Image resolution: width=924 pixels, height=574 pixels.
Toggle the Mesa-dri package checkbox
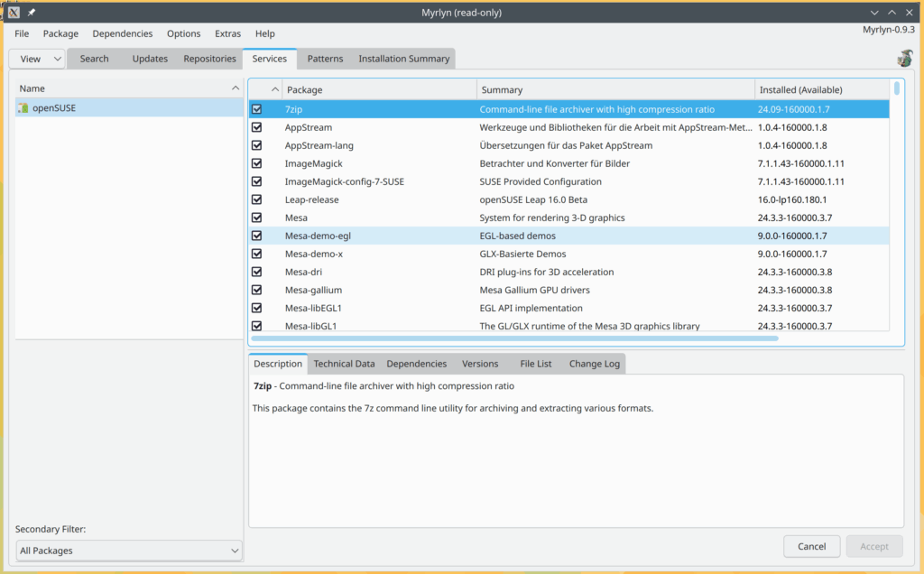point(257,272)
